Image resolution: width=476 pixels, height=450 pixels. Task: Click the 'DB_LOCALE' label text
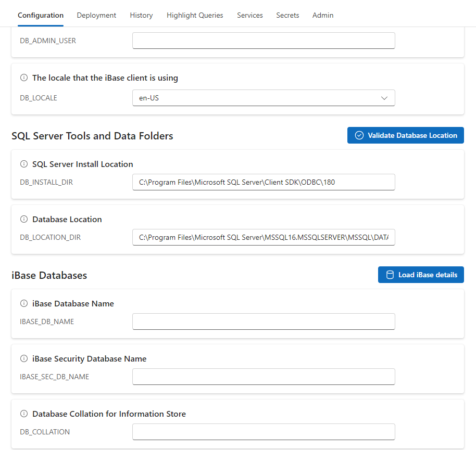coord(39,98)
